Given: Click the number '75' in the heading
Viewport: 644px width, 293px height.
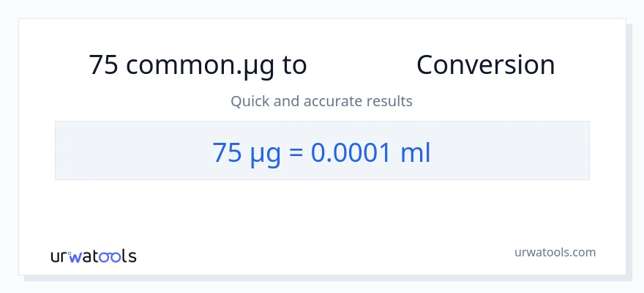Looking at the screenshot, I should pyautogui.click(x=104, y=65).
